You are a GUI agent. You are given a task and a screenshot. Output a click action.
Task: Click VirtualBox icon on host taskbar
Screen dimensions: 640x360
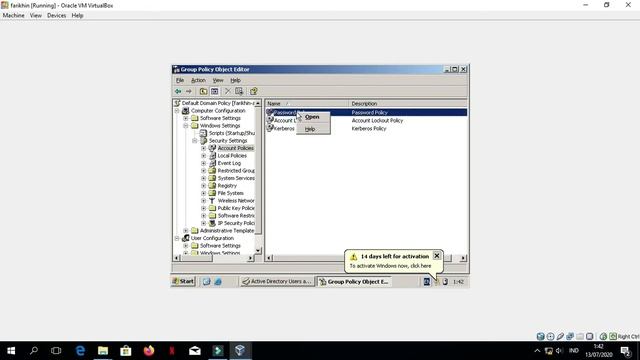pos(240,351)
